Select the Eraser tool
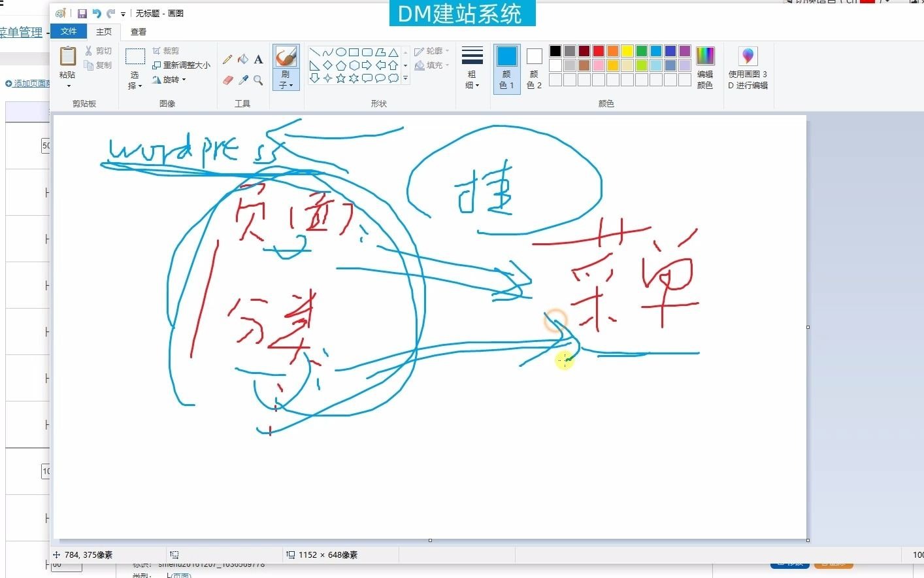 tap(227, 80)
